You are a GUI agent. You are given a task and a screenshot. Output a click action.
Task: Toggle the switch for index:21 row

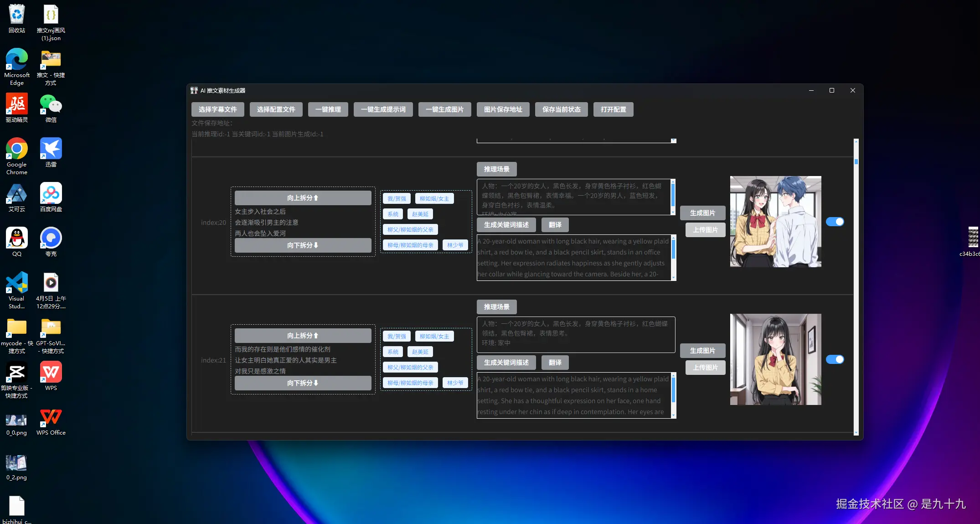[x=835, y=359]
